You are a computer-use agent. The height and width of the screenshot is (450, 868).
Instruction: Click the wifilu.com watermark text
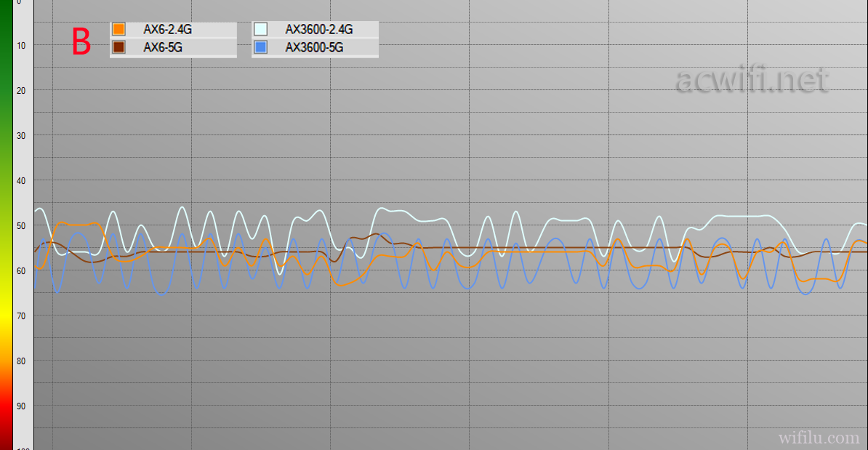point(819,438)
